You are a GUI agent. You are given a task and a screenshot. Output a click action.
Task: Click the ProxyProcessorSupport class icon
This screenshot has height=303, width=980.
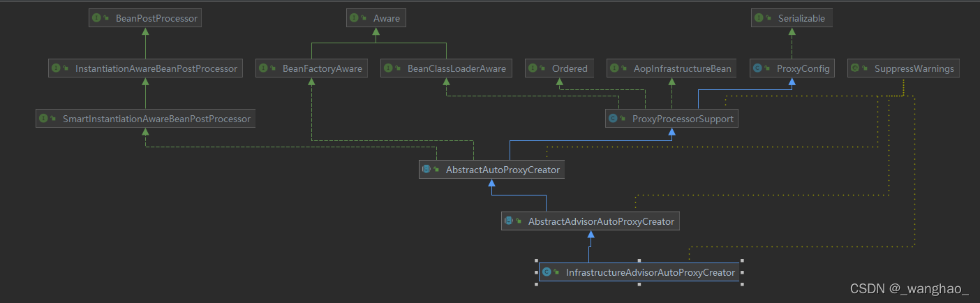pyautogui.click(x=614, y=119)
